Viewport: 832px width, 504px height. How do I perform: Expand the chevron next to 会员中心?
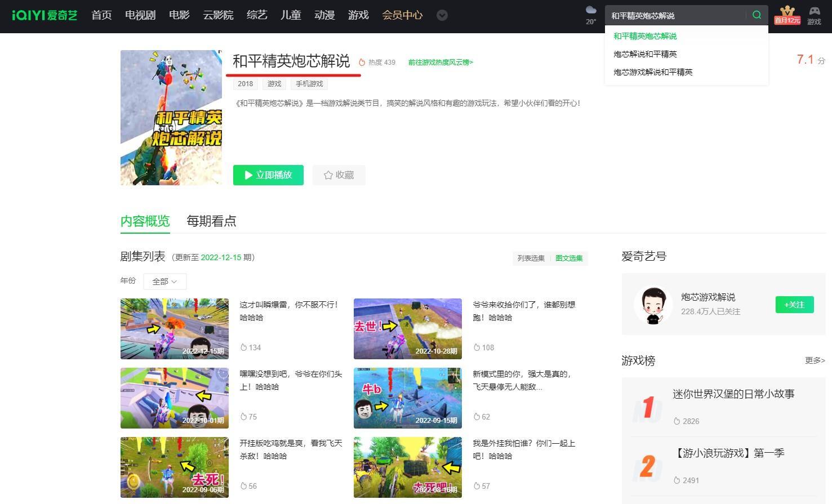tap(442, 15)
